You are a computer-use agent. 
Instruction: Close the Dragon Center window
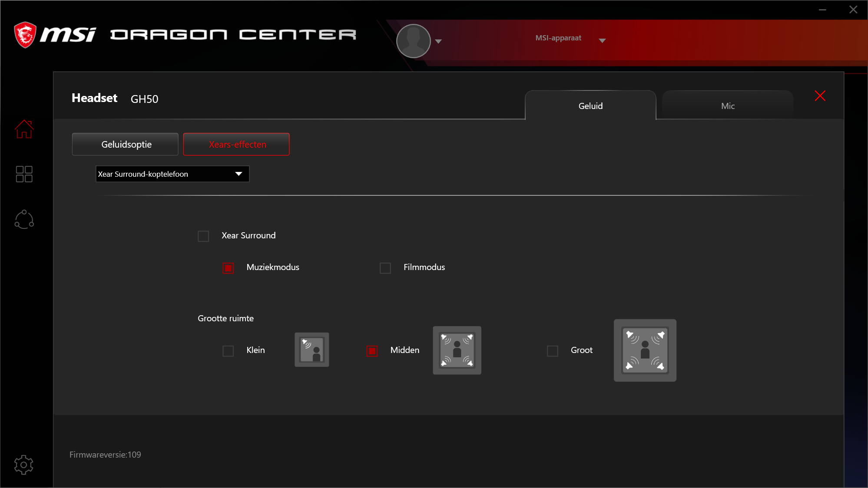[853, 10]
